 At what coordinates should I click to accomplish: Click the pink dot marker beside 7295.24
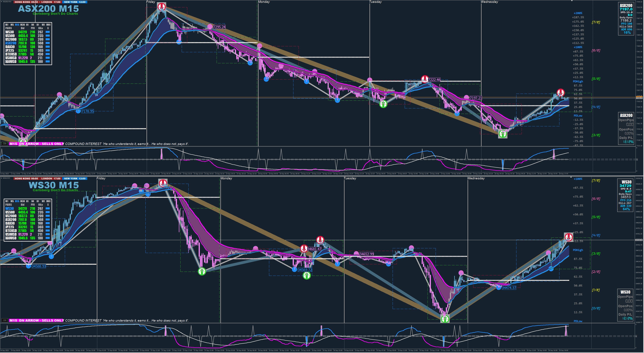pos(210,27)
